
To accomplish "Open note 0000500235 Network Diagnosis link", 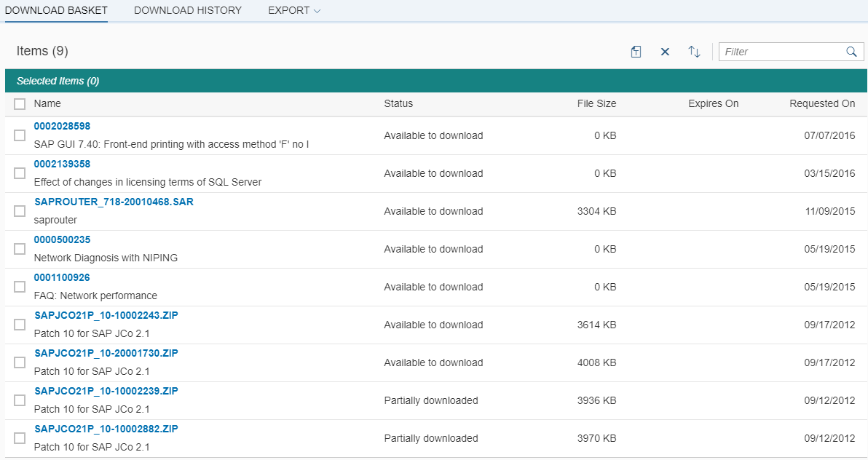I will click(x=62, y=239).
